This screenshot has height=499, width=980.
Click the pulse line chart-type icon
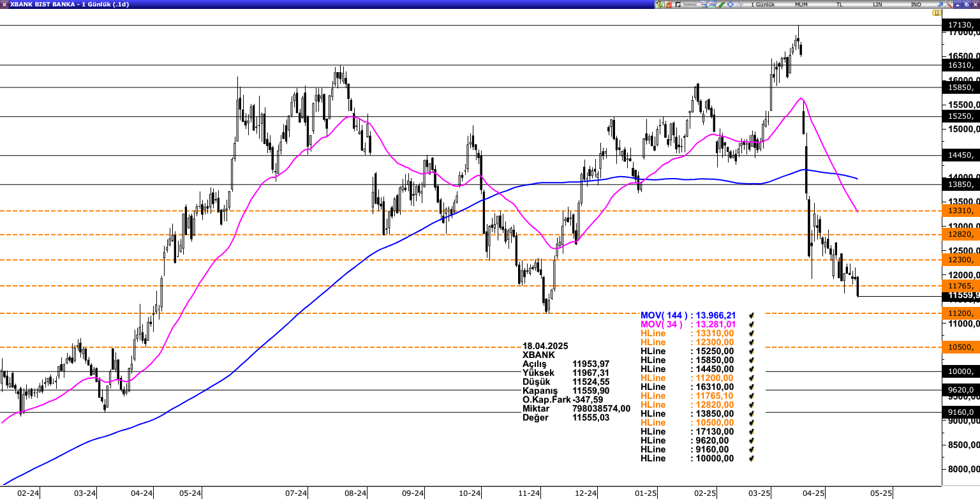[x=739, y=4]
